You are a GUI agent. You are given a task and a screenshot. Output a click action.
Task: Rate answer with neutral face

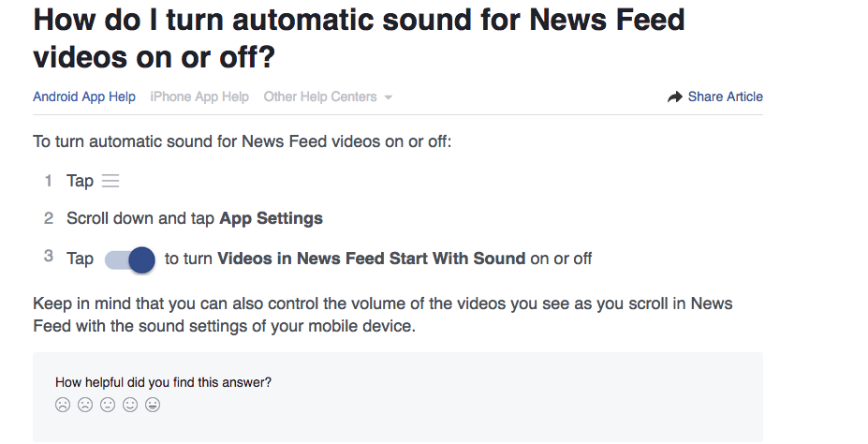(108, 405)
